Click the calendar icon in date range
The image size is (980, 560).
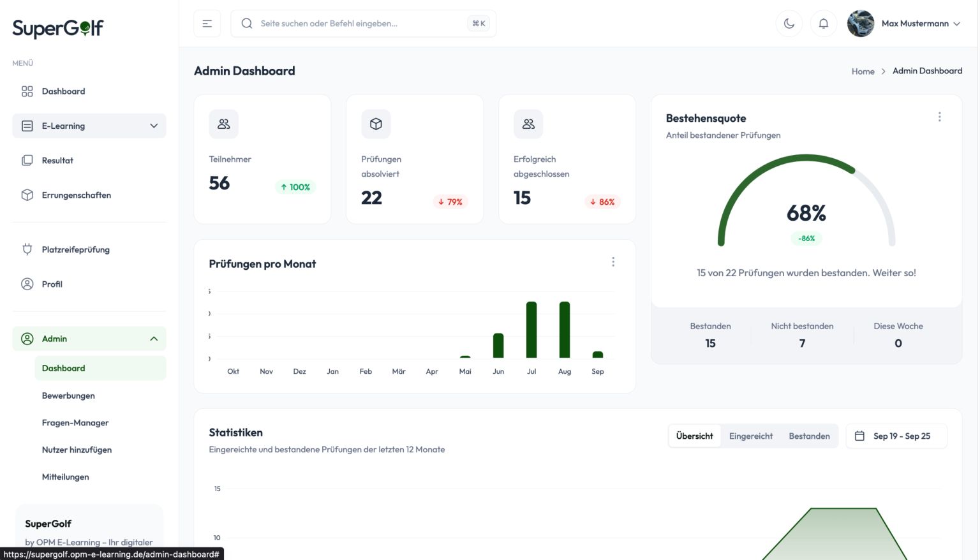(x=859, y=436)
